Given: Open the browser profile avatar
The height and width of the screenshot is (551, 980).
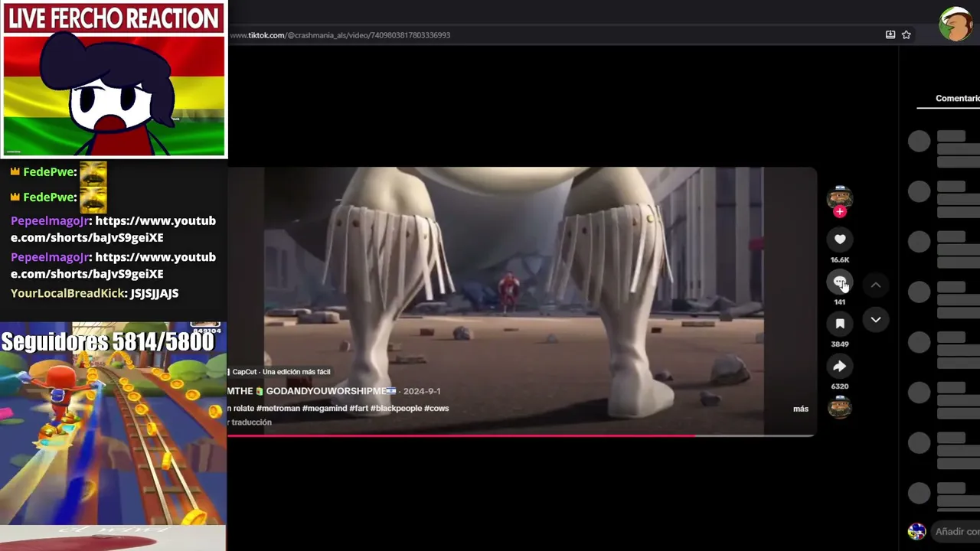Looking at the screenshot, I should pyautogui.click(x=955, y=24).
